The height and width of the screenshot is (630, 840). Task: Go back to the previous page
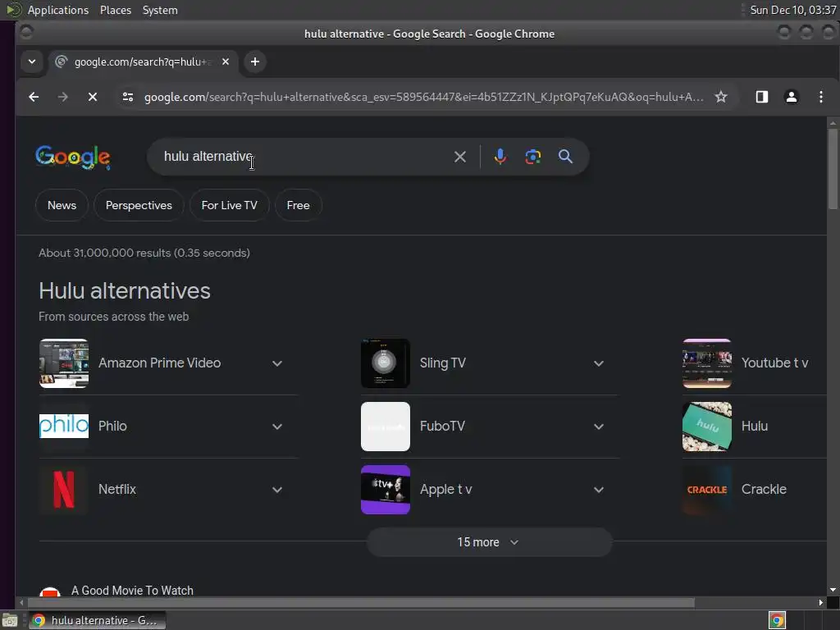click(x=34, y=97)
